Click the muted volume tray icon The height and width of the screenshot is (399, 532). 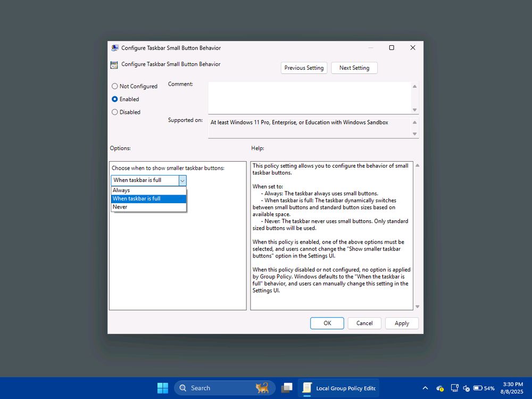pos(467,388)
